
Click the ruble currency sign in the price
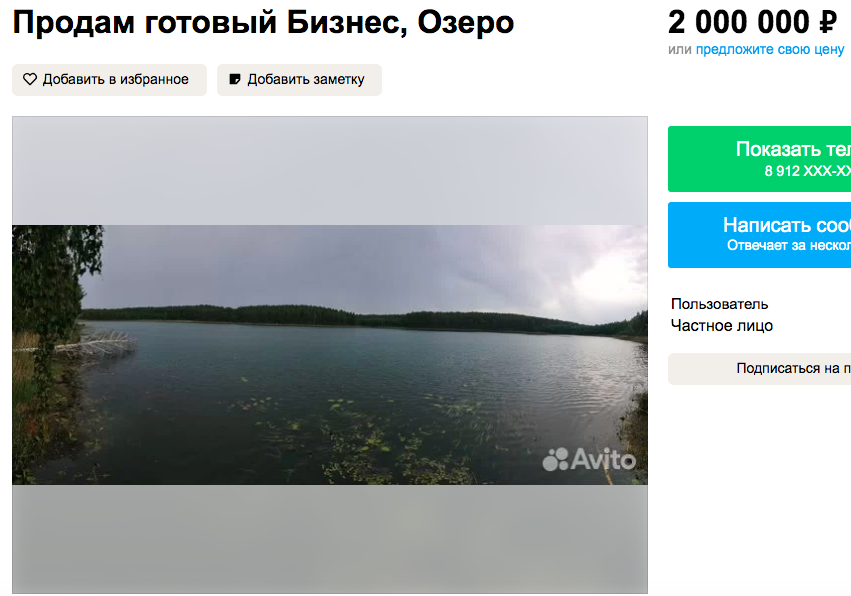point(828,22)
